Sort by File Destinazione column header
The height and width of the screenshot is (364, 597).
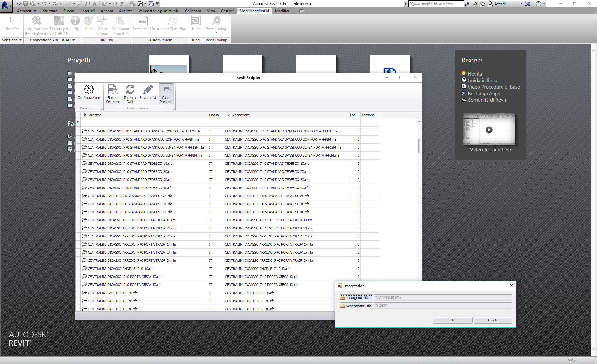pyautogui.click(x=286, y=115)
